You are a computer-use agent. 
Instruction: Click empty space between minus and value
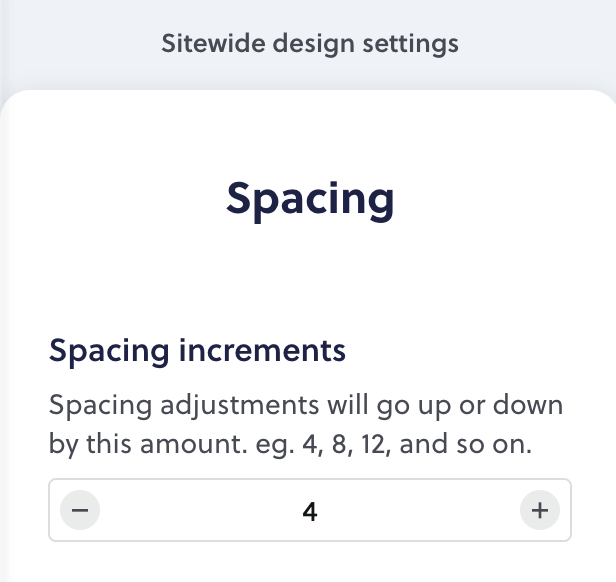200,510
